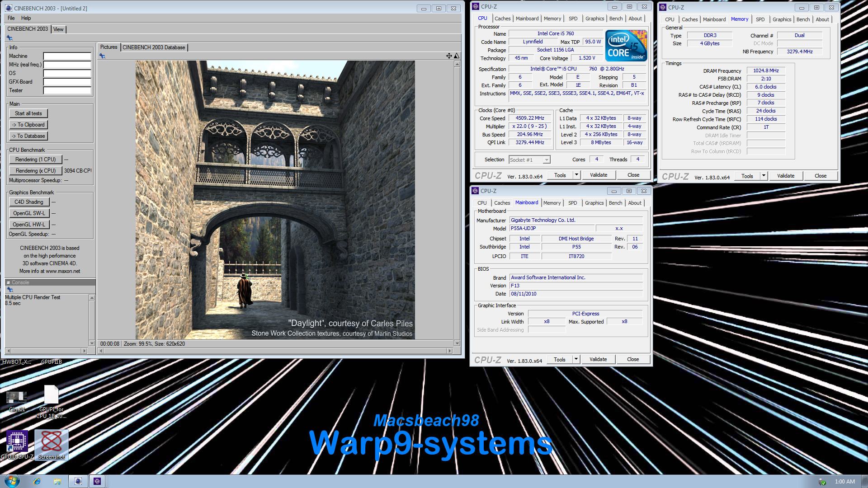Click Validate in CPU-Z Memory window
The image size is (868, 488).
pyautogui.click(x=786, y=176)
